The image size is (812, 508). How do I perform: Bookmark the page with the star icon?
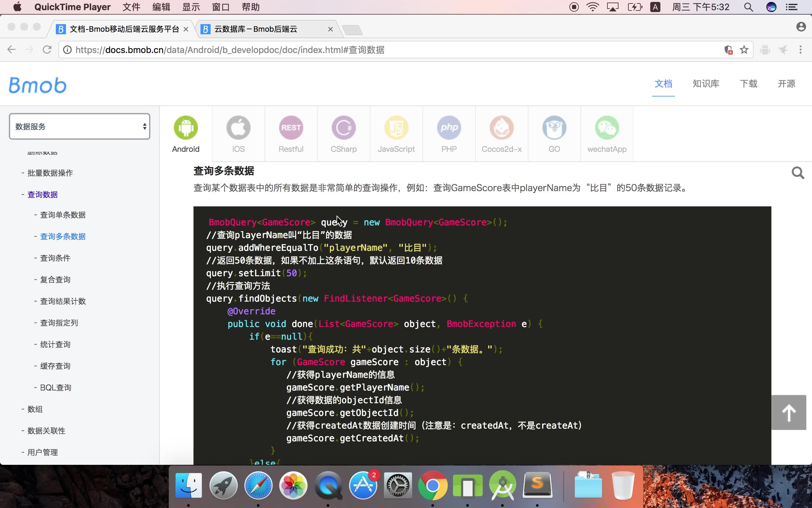(744, 50)
